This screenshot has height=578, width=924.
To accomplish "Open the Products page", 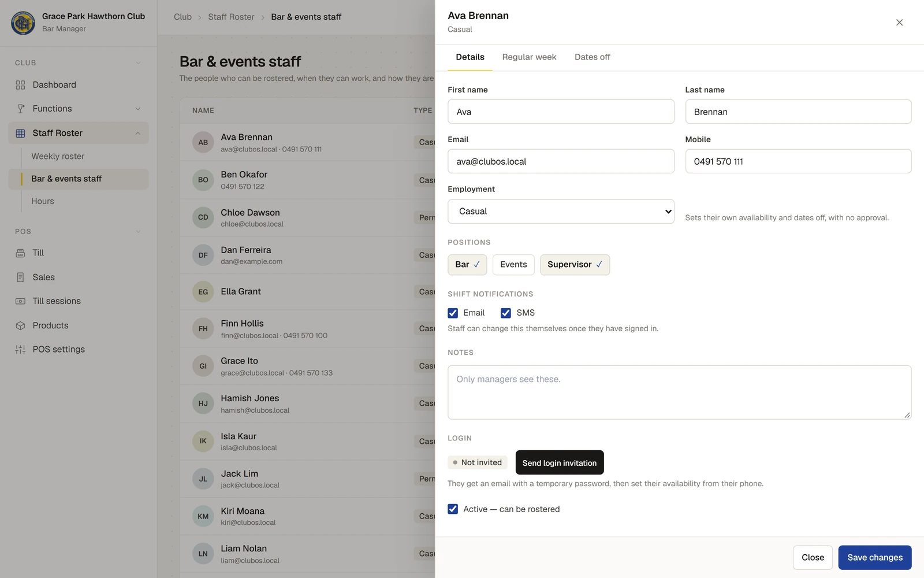I will [78, 325].
